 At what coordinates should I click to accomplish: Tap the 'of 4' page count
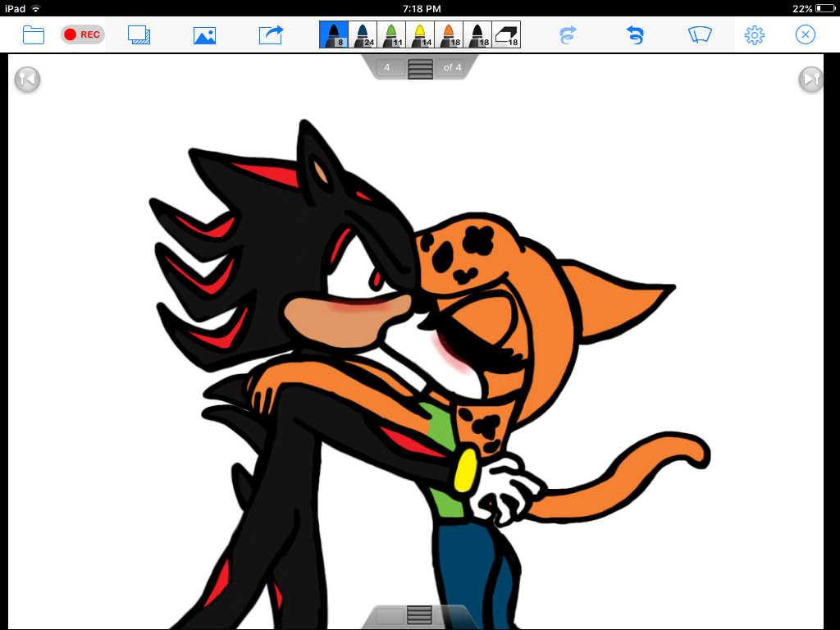[452, 67]
